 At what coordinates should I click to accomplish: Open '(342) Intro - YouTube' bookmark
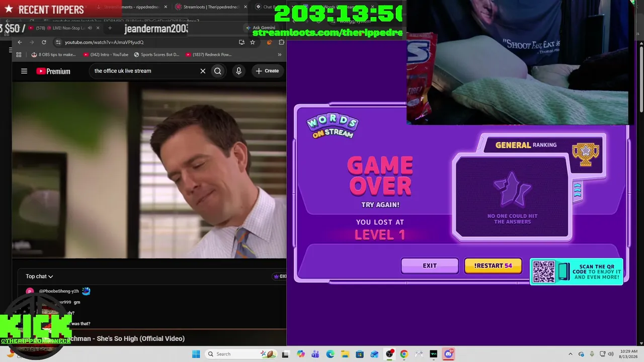[106, 54]
